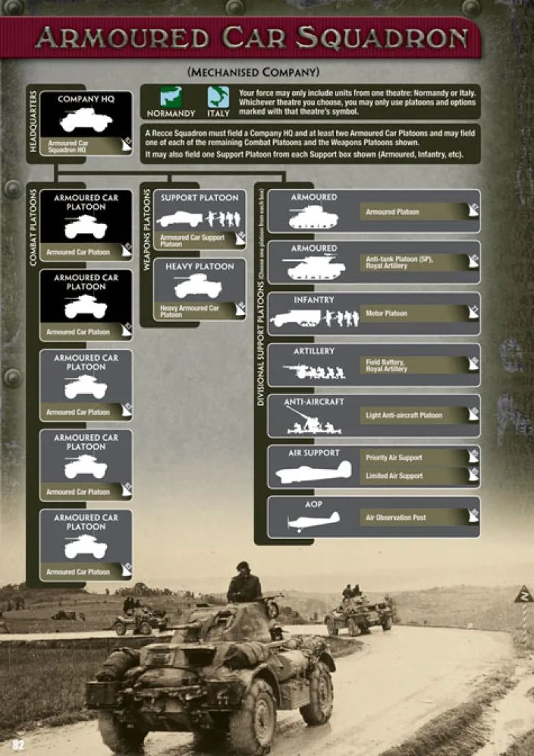The height and width of the screenshot is (756, 534).
Task: Click the Air Support fighter plane silhouette
Action: [x=314, y=472]
